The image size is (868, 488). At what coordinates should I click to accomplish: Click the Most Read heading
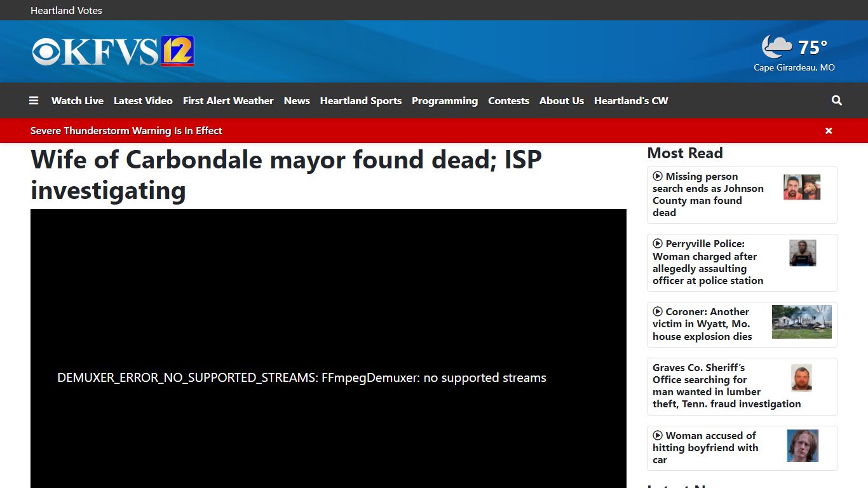685,153
